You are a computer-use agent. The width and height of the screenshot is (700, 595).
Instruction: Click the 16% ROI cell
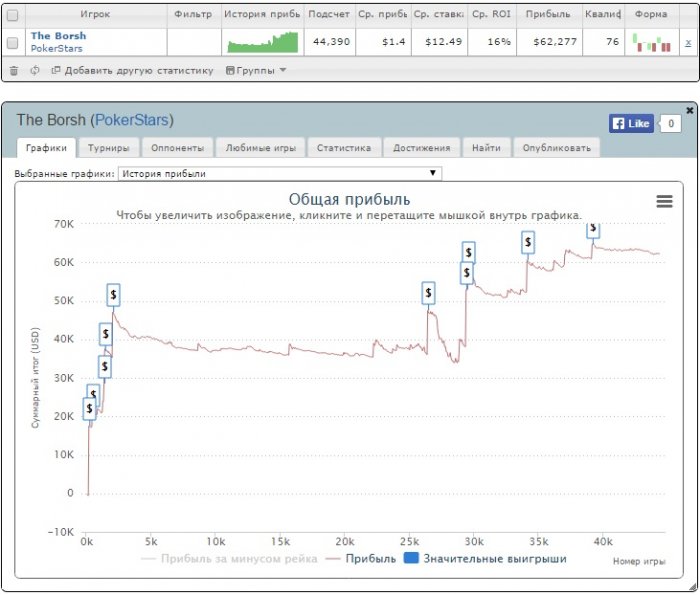(x=492, y=42)
